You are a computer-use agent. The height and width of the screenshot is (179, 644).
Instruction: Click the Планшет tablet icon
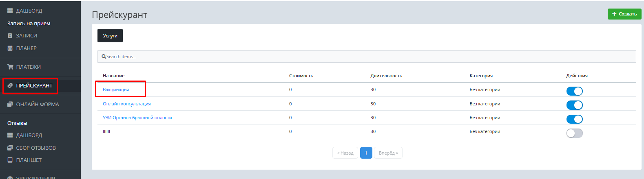pyautogui.click(x=10, y=160)
